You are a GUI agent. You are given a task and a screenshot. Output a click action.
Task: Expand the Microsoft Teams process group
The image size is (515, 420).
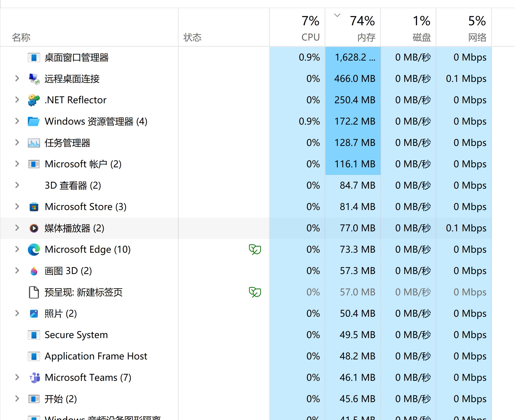(x=17, y=378)
